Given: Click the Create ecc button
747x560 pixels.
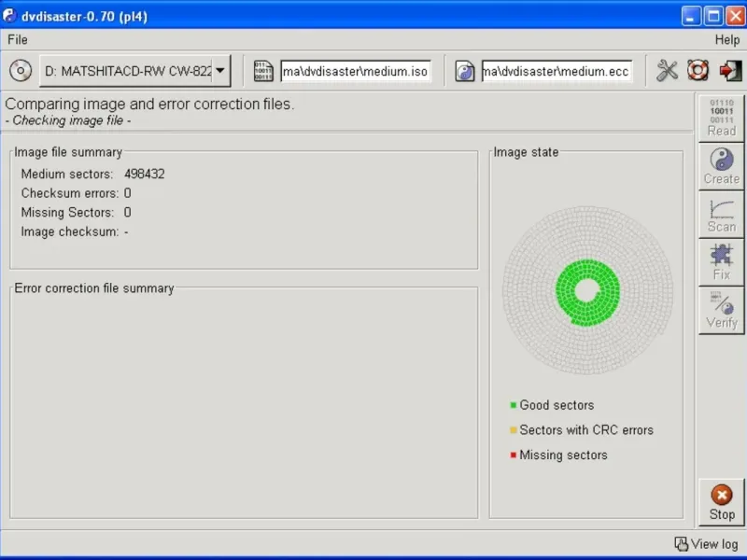Looking at the screenshot, I should 721,166.
